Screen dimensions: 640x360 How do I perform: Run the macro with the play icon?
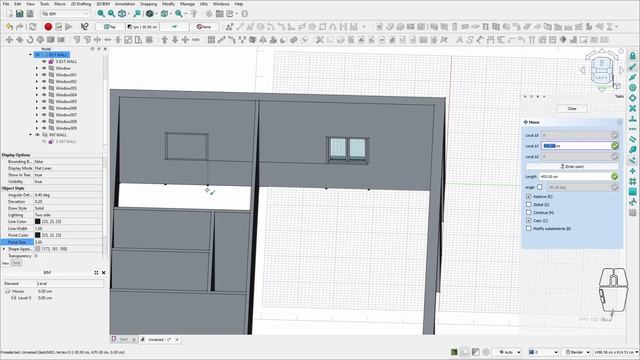69,27
